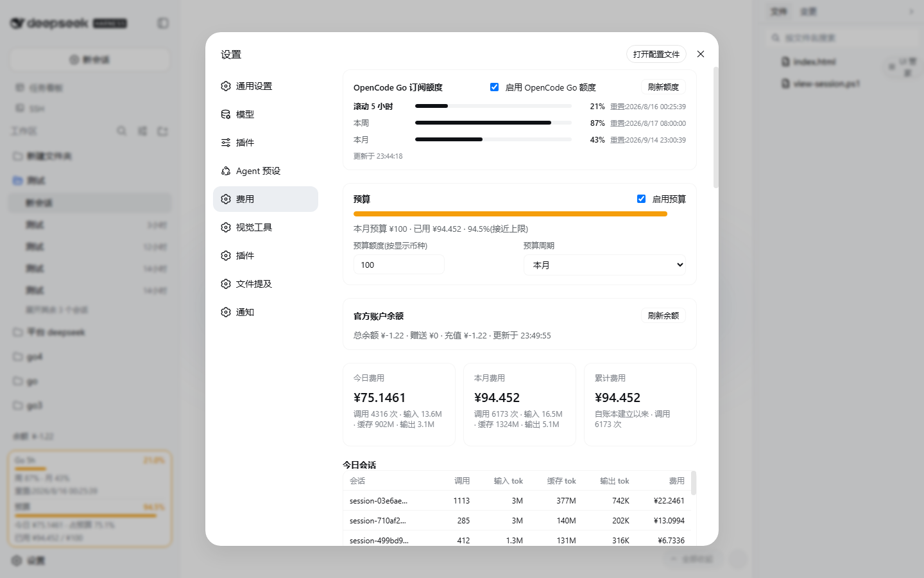Click the ¥22.2461 cost cell
The image size is (924, 578).
[x=669, y=501]
